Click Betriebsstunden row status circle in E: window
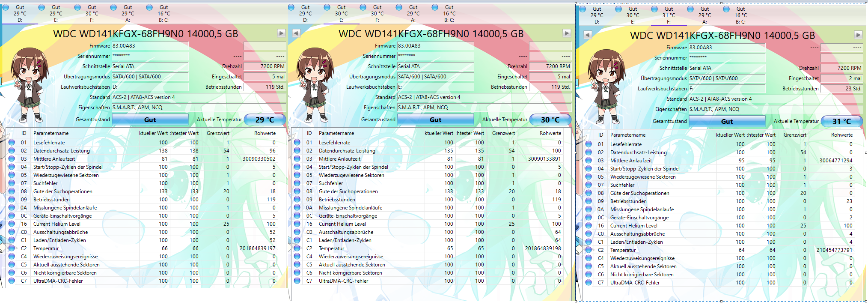 297,200
